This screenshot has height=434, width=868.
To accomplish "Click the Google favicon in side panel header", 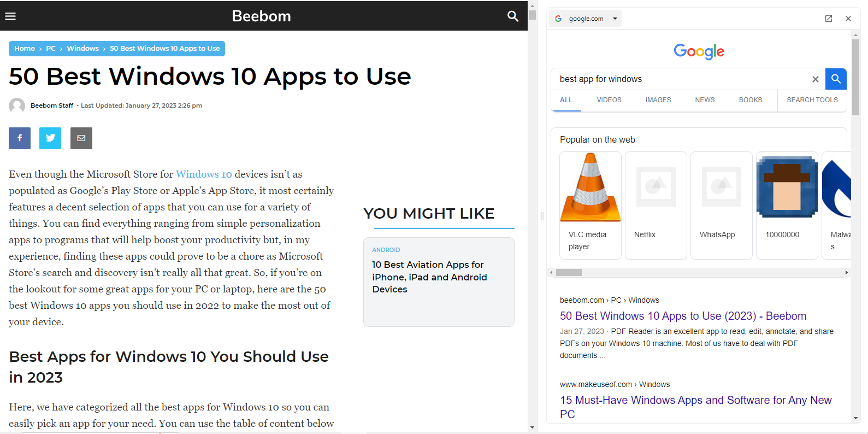I will [x=558, y=19].
